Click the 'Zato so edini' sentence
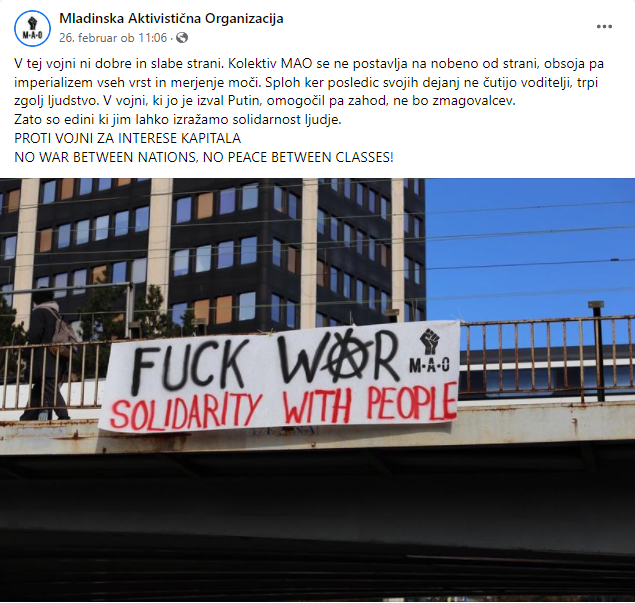 pos(178,120)
